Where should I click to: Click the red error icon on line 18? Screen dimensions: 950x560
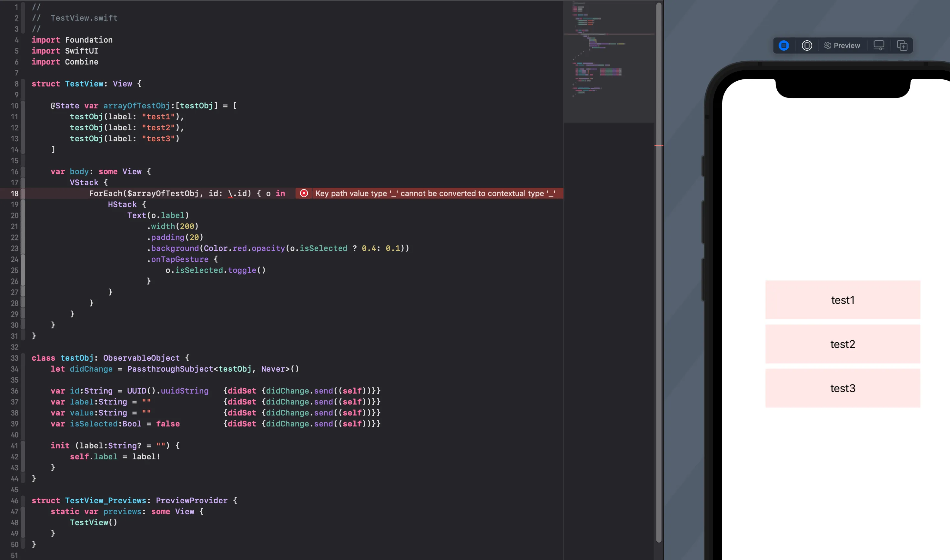coord(304,194)
